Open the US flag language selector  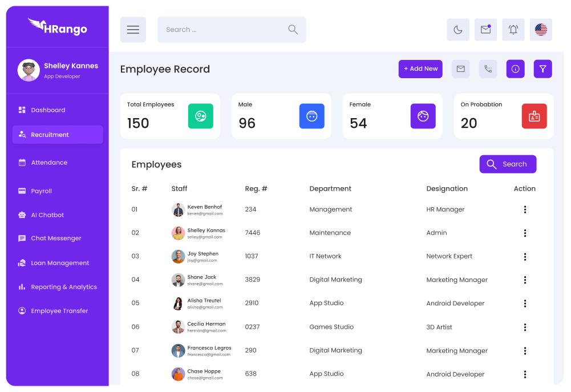(541, 30)
